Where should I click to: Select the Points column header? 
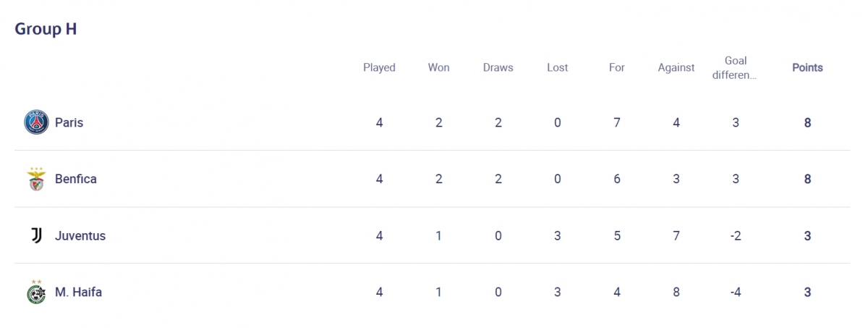807,67
